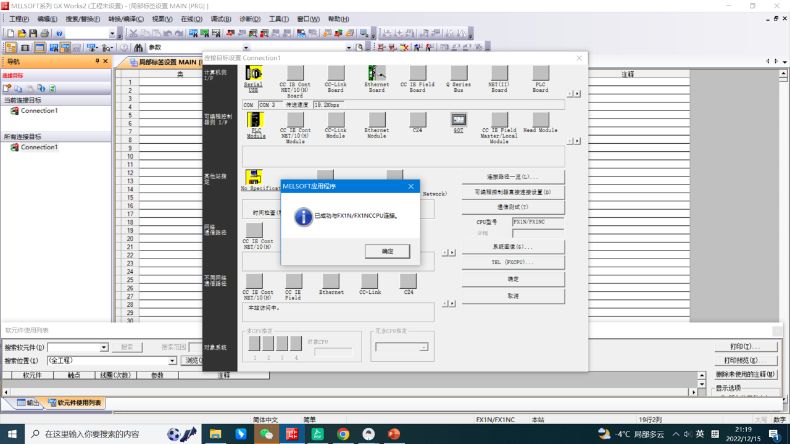Click the connection path list button (L)
790x444 pixels.
pos(513,177)
